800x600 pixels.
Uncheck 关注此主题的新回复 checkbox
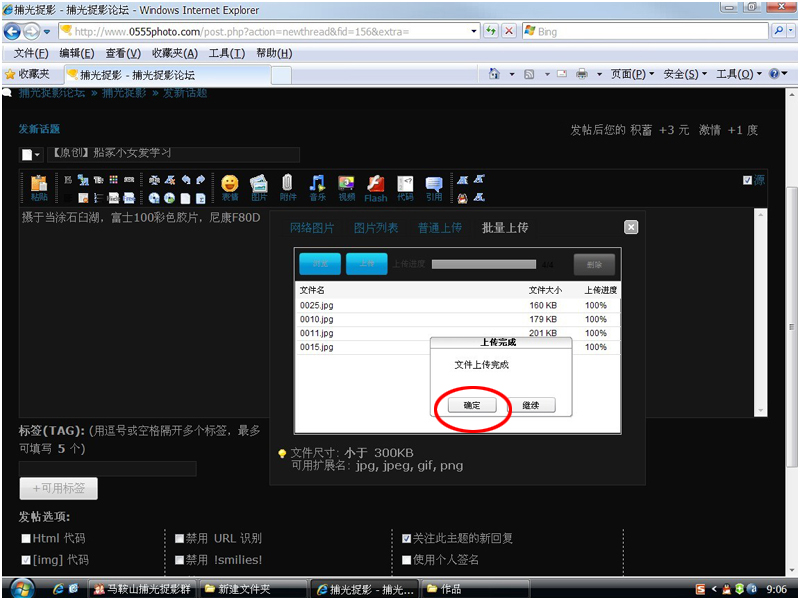[x=406, y=539]
